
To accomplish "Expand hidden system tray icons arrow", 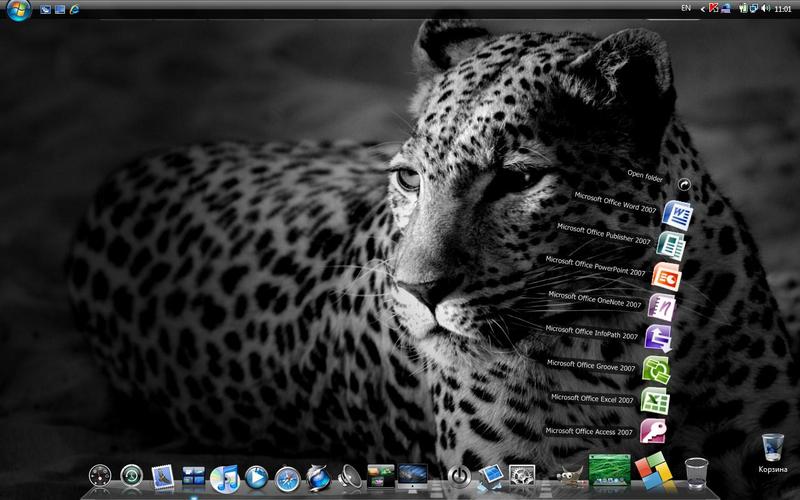I will [703, 8].
